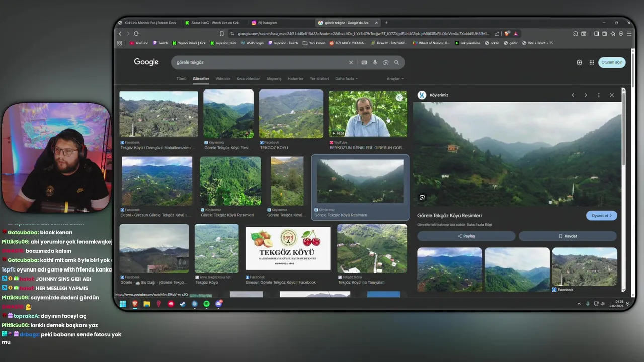Screen dimensions: 644x362
Task: Go to previous image in preview panel
Action: coord(573,95)
